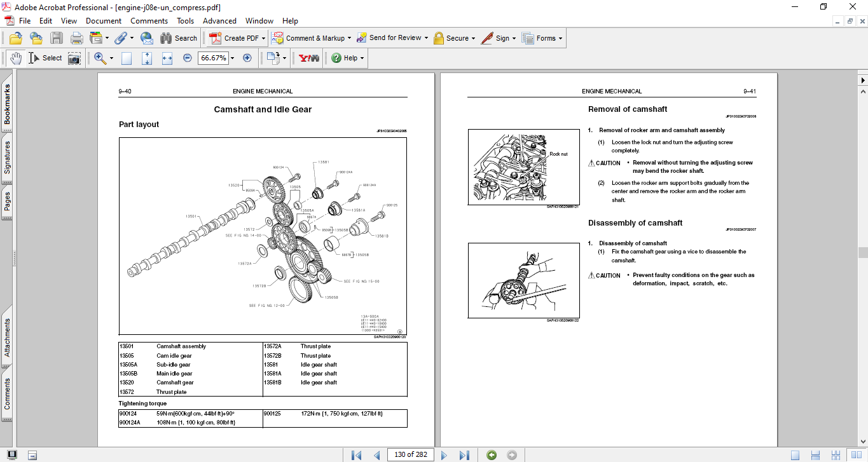Activate the Snapshot camera tool
The image size is (868, 462).
pos(74,58)
